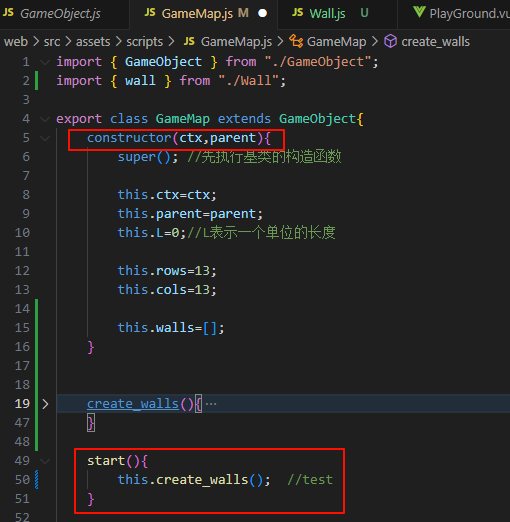Switch to the Wall.js tab
The height and width of the screenshot is (522, 510).
tap(337, 14)
